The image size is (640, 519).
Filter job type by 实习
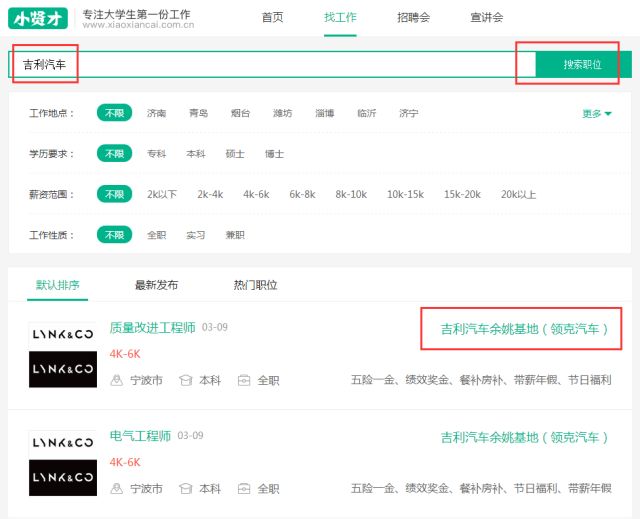[196, 235]
